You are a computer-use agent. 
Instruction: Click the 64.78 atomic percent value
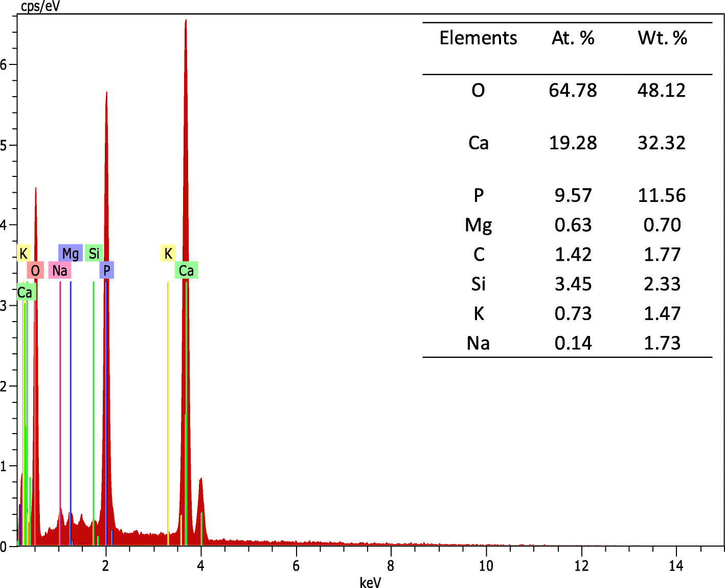pyautogui.click(x=573, y=91)
